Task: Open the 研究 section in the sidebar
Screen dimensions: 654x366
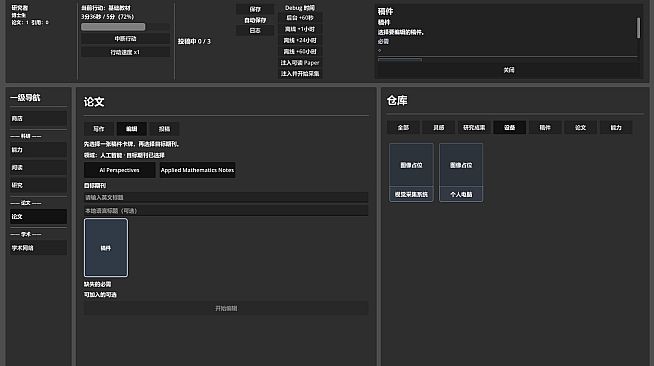Action: pyautogui.click(x=38, y=185)
